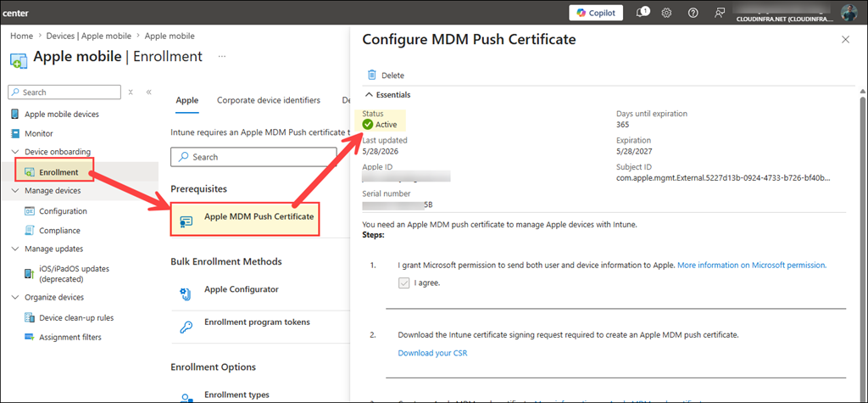Click the Last updated date 5/28/2026
Screen dimensions: 868x403
point(381,151)
